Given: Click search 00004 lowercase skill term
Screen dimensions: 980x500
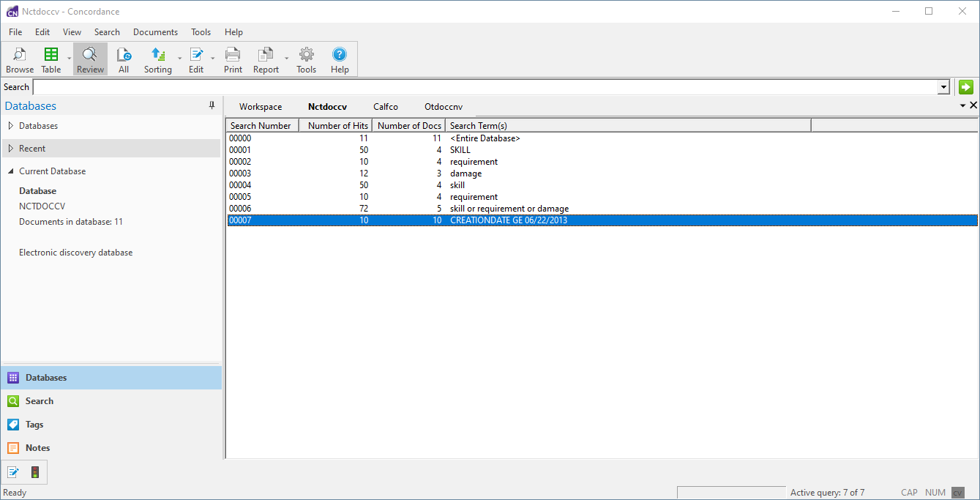Looking at the screenshot, I should coord(457,185).
